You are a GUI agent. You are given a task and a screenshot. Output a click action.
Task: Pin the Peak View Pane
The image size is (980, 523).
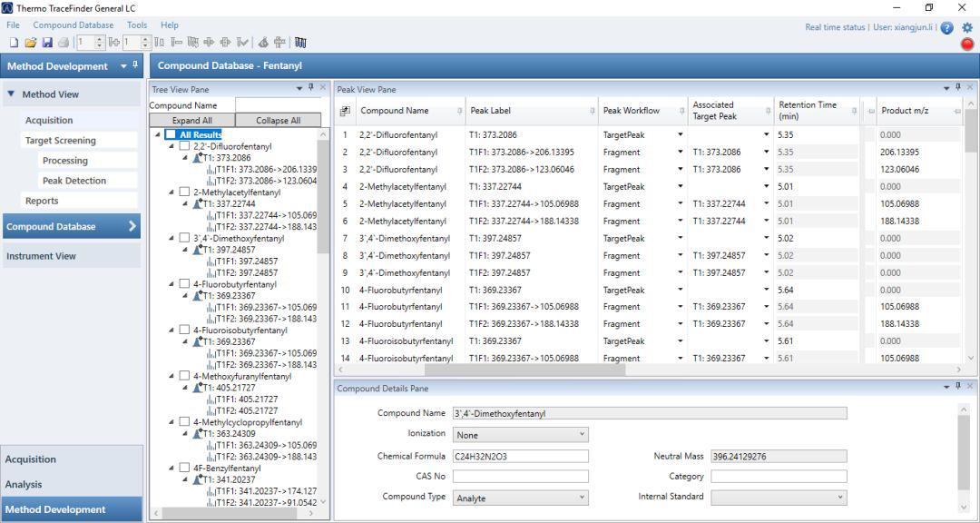click(x=958, y=87)
